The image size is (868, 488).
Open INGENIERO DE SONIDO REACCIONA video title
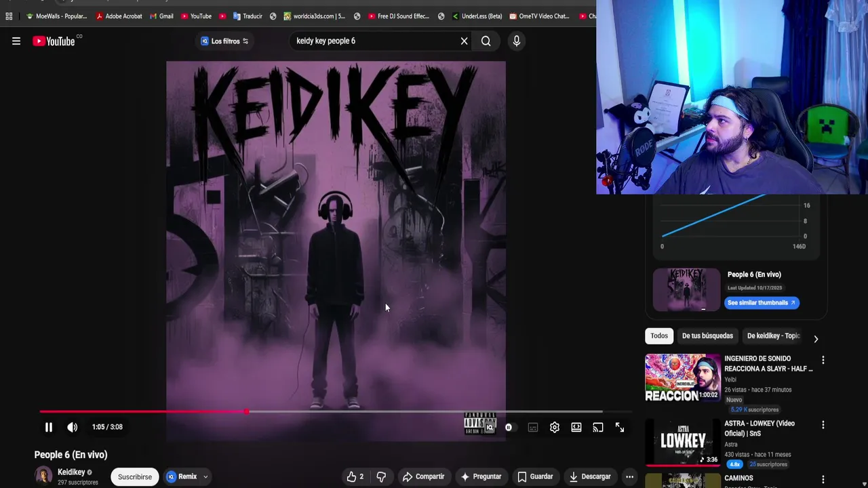click(x=768, y=363)
